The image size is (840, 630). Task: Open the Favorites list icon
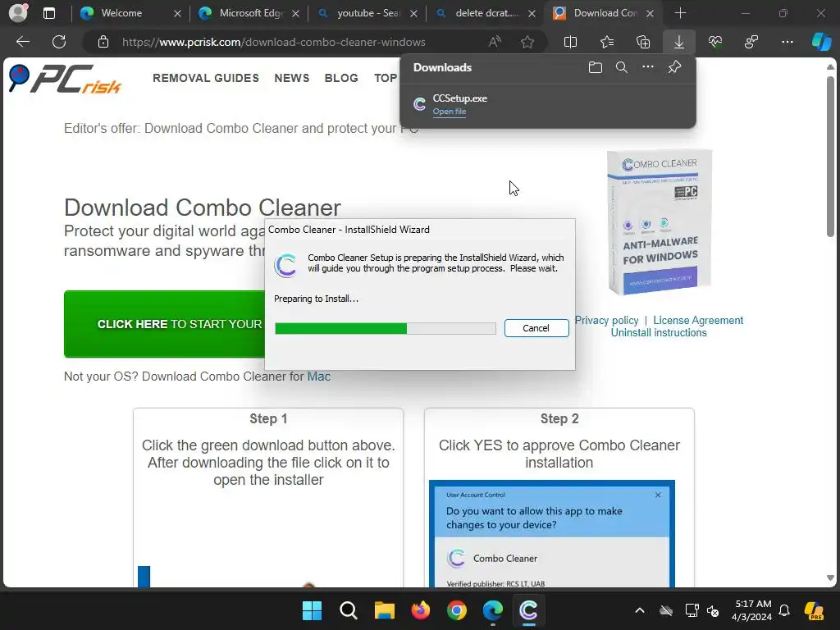click(x=607, y=42)
